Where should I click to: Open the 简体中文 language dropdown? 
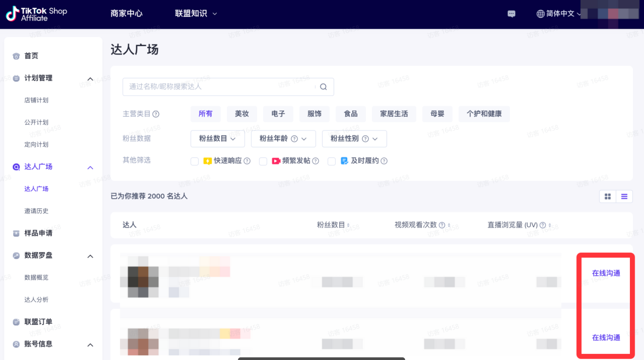(x=559, y=14)
